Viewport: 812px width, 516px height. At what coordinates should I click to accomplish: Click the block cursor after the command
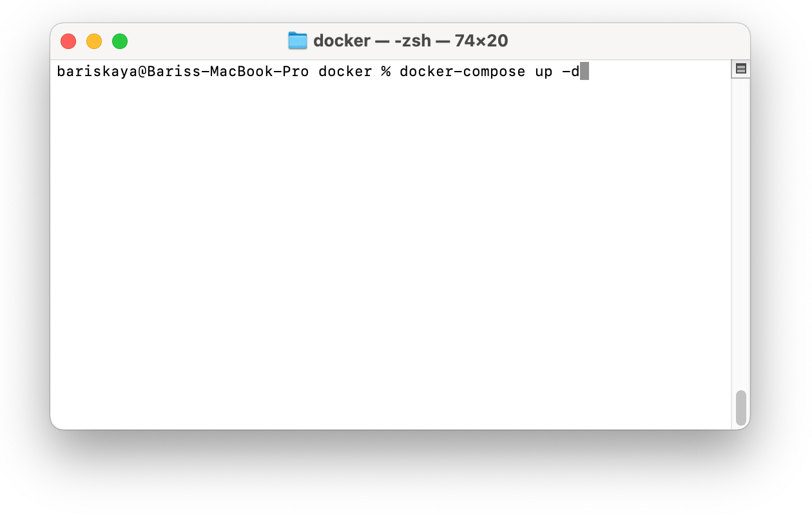tap(584, 72)
